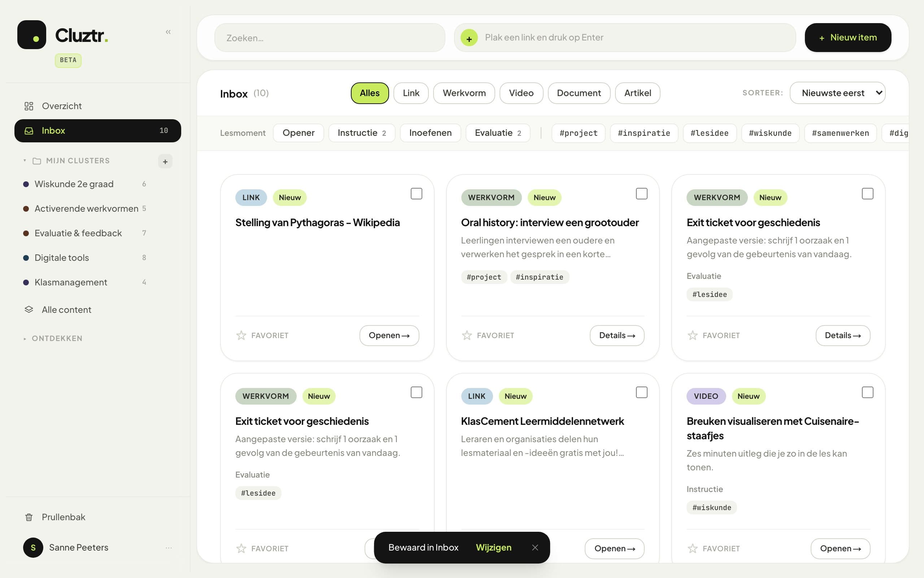Click Wijzigen in the toast
This screenshot has height=578, width=924.
[x=493, y=547]
